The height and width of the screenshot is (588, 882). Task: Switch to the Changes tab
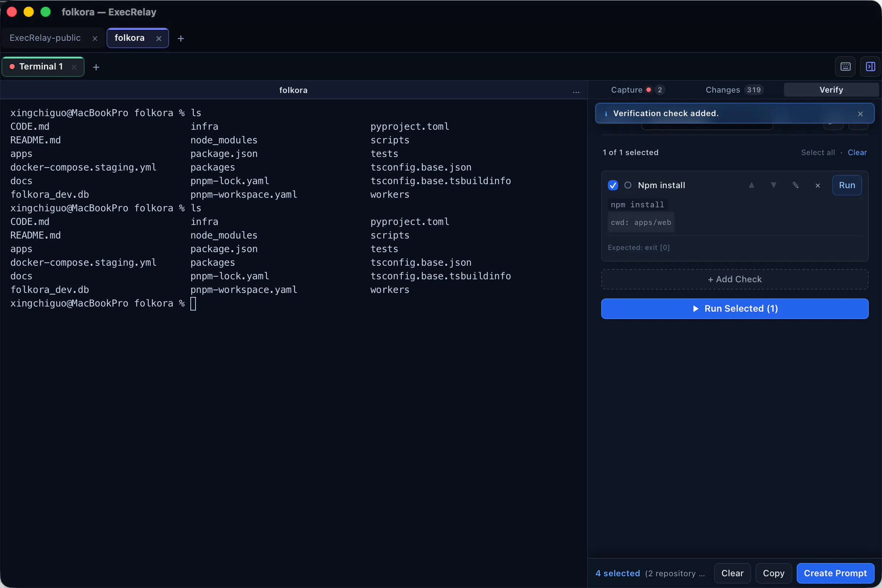click(734, 90)
